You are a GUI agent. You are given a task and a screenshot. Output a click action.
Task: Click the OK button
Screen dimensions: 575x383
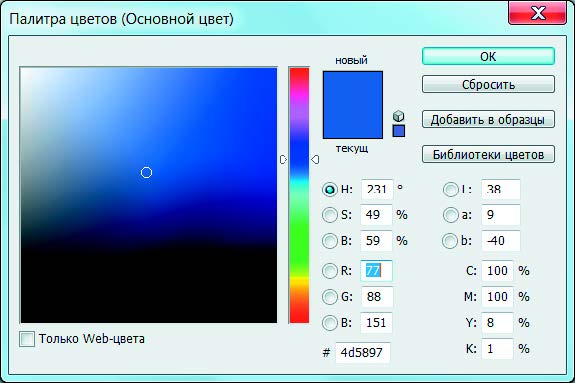(488, 56)
